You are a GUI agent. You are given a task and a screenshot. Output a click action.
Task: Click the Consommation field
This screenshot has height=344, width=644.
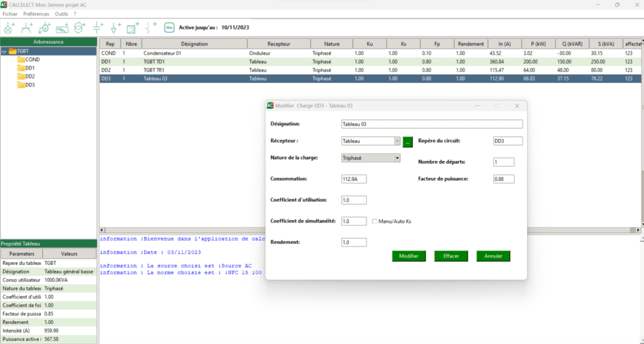tap(354, 179)
